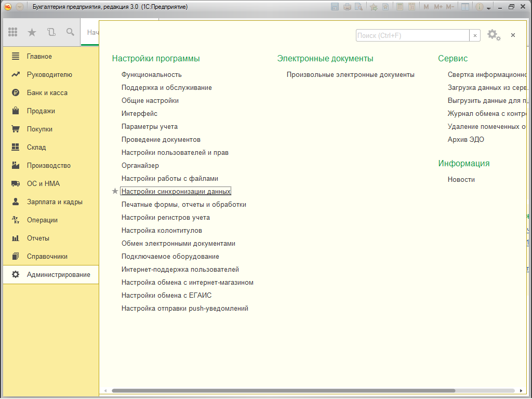
Task: Click the info about program icon
Action: (479, 7)
